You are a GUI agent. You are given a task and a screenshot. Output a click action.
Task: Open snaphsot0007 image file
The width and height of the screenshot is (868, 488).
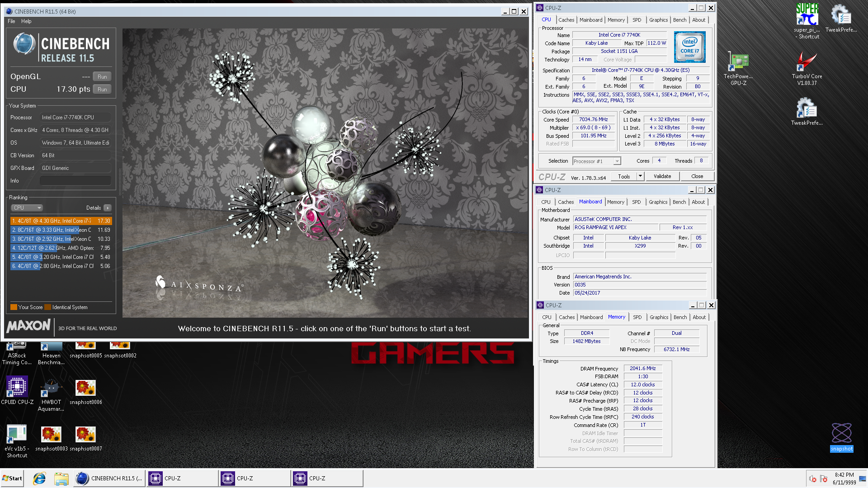(85, 439)
